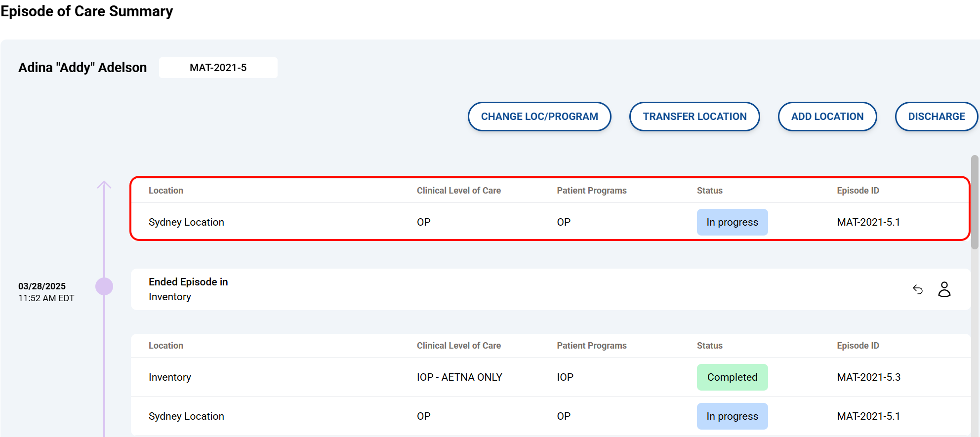Click the upward arrow atop the timeline
The image size is (980, 437).
tap(104, 185)
